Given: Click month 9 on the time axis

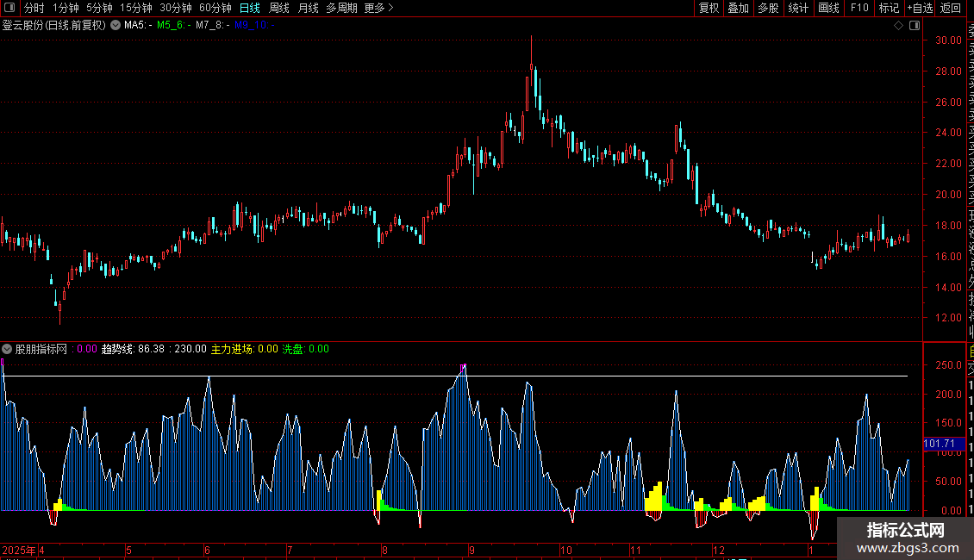Looking at the screenshot, I should [472, 550].
